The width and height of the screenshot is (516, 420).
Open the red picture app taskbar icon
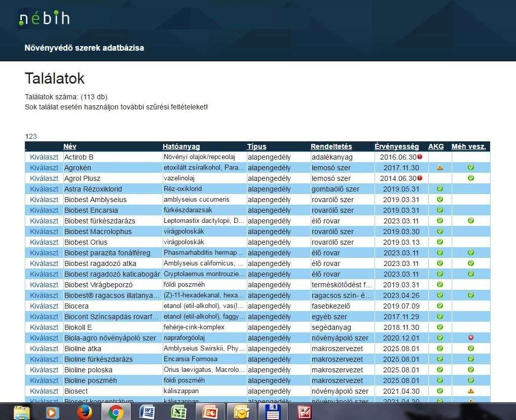point(305,412)
